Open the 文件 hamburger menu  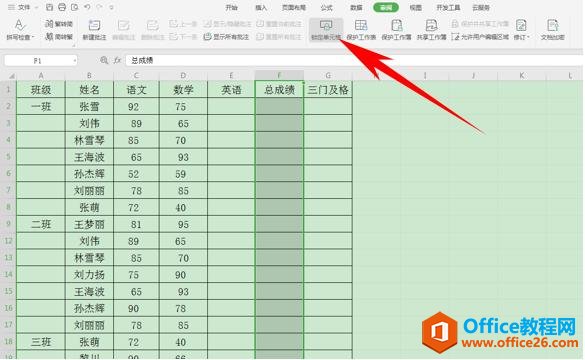(19, 7)
